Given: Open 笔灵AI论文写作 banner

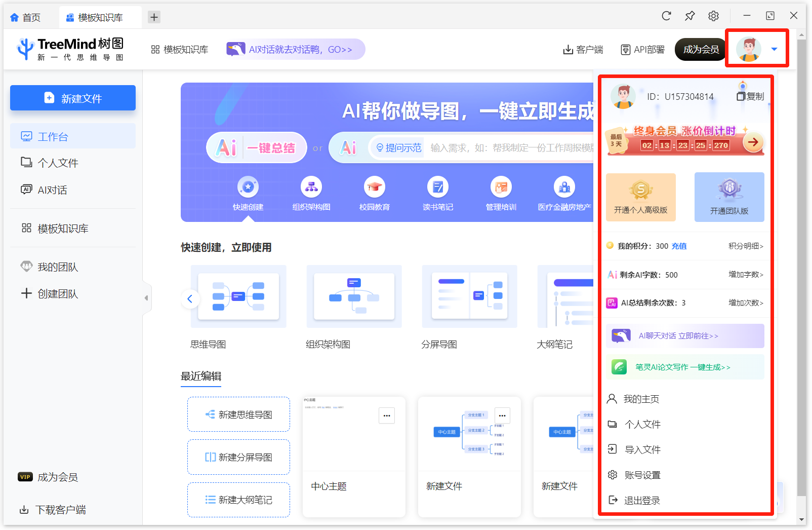Looking at the screenshot, I should pyautogui.click(x=685, y=367).
